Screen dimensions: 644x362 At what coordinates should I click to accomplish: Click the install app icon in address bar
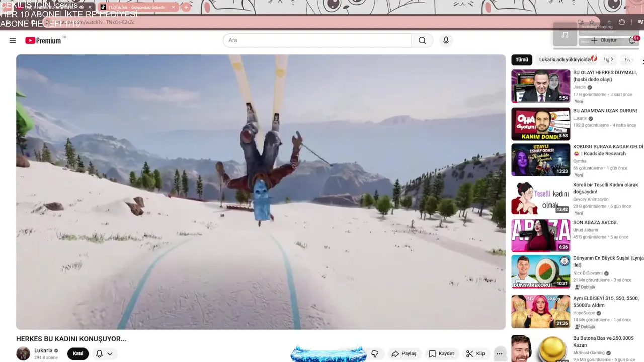580,22
